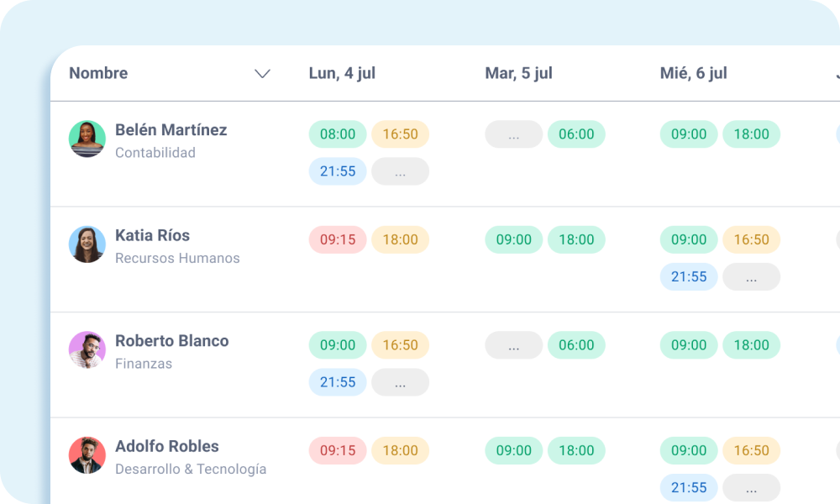This screenshot has height=504, width=840.
Task: Click Adolfo's 09:00 entry on Wednesday
Action: coord(688,450)
